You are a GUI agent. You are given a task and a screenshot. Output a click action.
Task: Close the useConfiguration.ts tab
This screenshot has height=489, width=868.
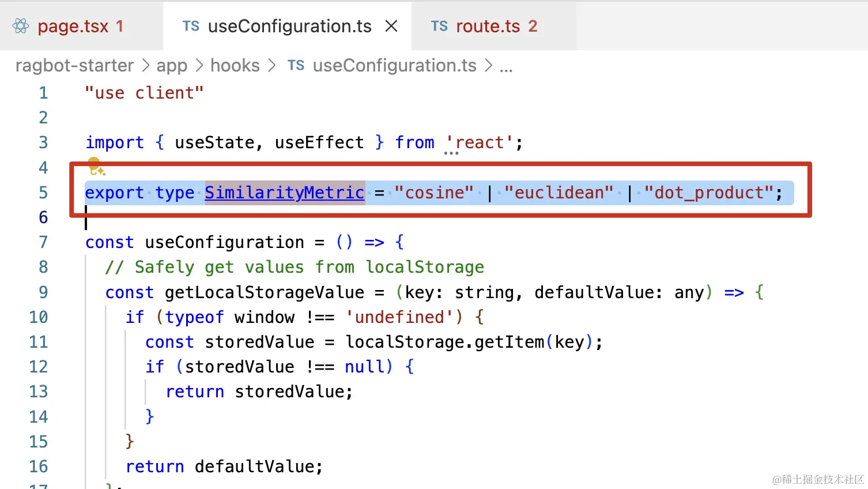coord(391,26)
